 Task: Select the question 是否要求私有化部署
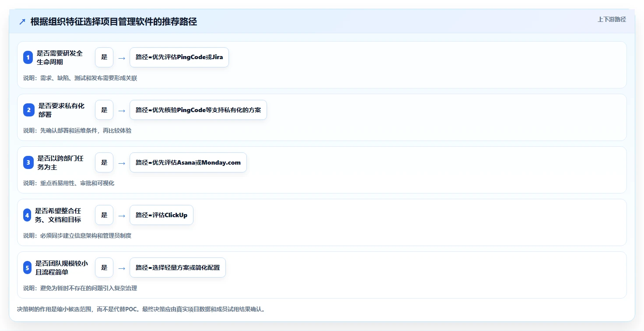(x=61, y=110)
